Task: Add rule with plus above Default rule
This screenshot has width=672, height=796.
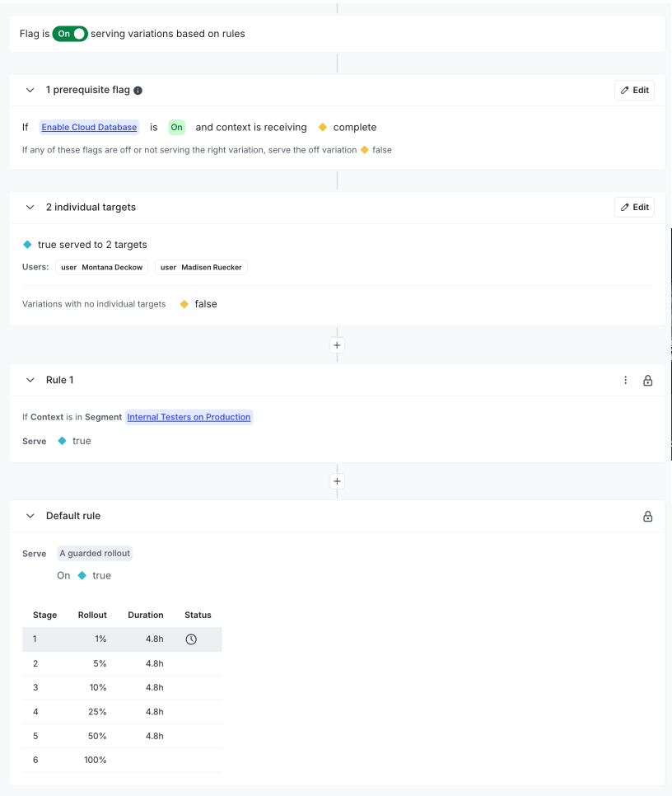Action: point(337,481)
